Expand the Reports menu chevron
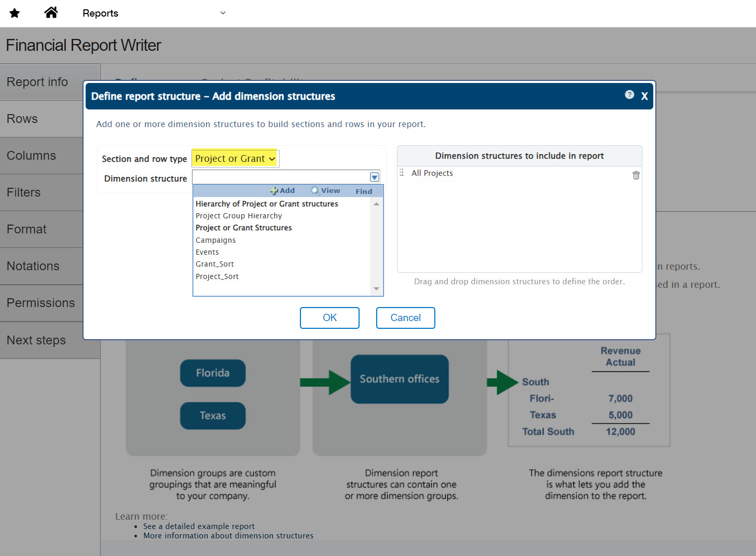The width and height of the screenshot is (756, 556). tap(223, 13)
